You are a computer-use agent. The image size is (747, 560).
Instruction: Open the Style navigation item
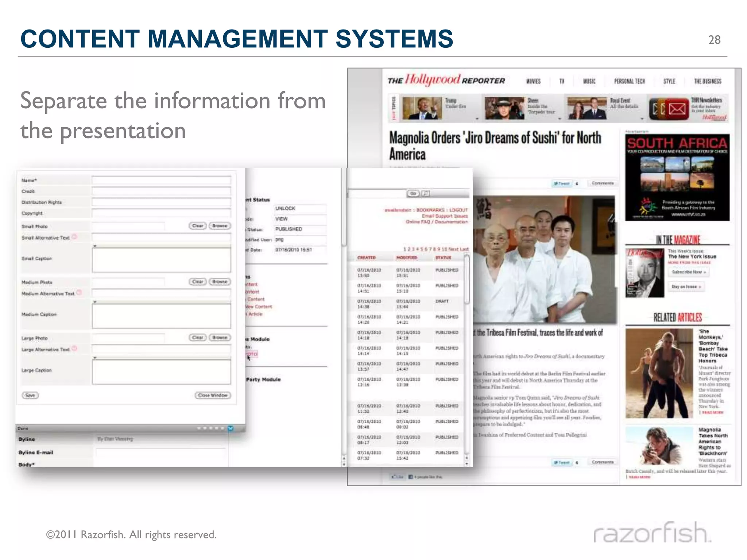tap(669, 81)
